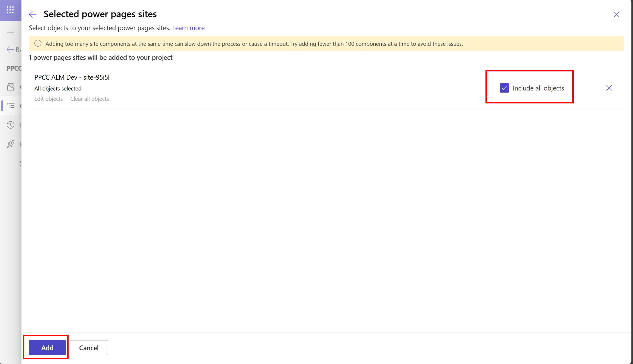Screen dimensions: 633x364
Task: Click the back arrow beside the panel title
Action: tap(33, 14)
